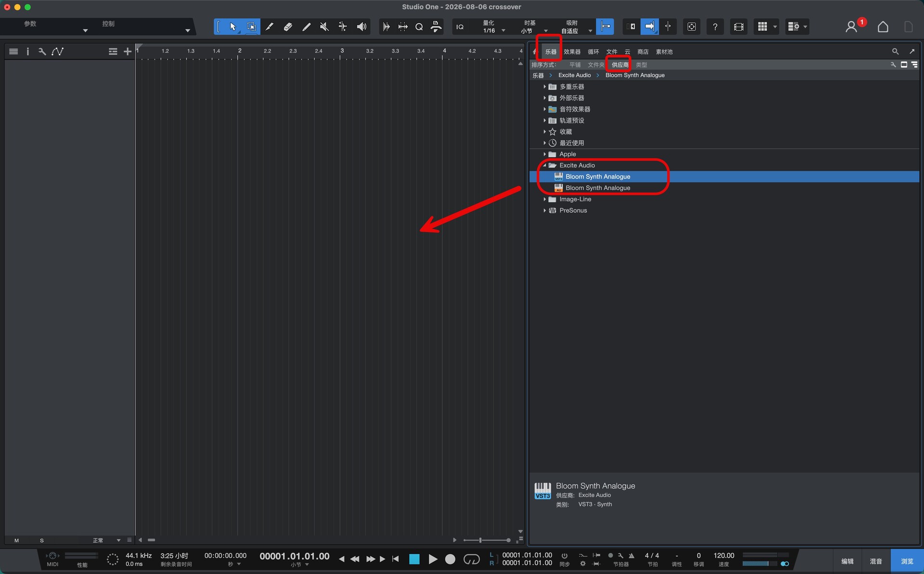Image resolution: width=924 pixels, height=574 pixels.
Task: Open the control dropdown arrow
Action: click(x=187, y=30)
